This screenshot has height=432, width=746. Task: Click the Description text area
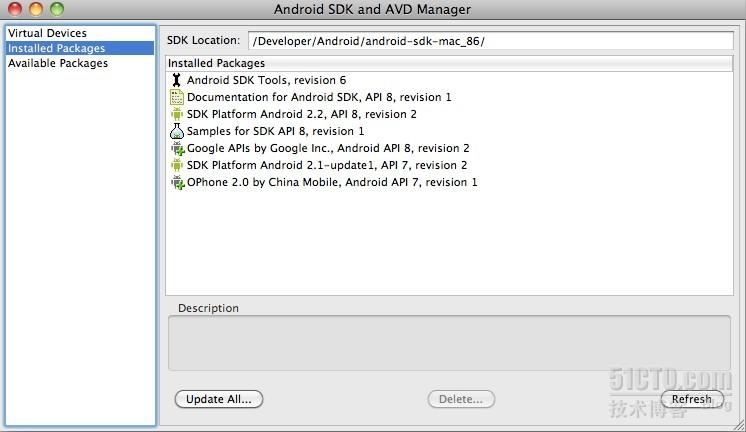pos(449,343)
